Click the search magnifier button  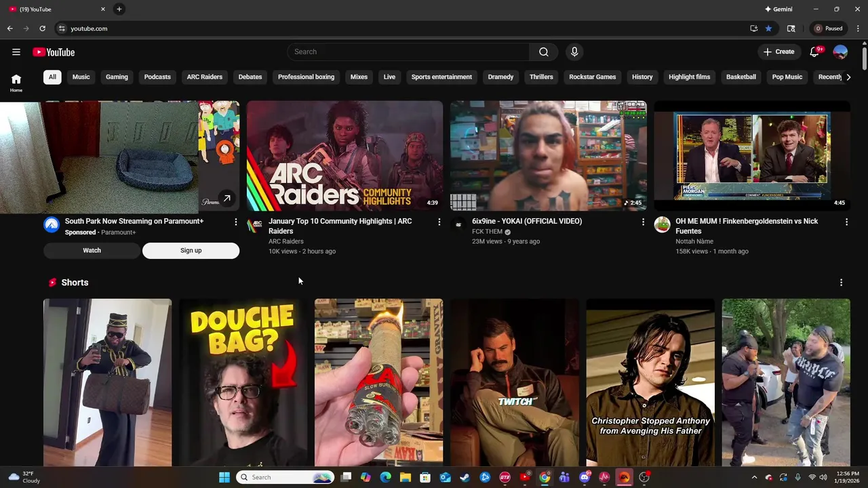(544, 52)
